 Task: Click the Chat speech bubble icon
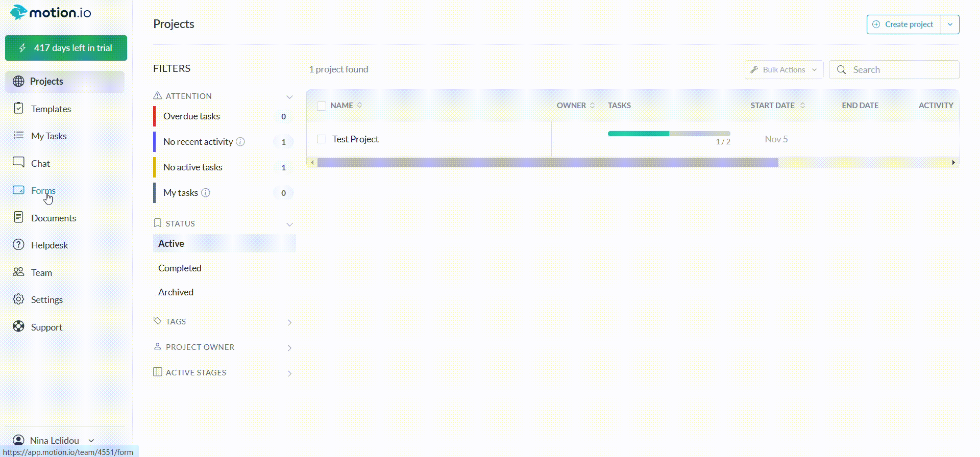pos(18,163)
